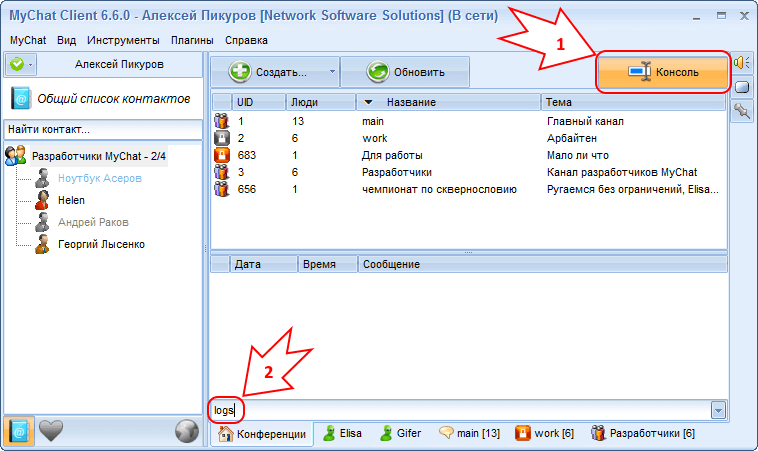758x451 pixels.
Task: Click the Обновить refresh button
Action: (x=405, y=72)
